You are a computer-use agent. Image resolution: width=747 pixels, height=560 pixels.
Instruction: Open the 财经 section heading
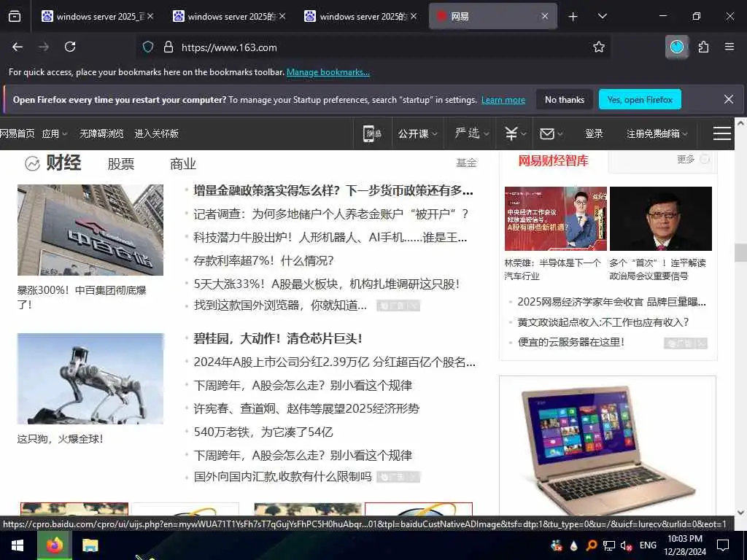point(63,163)
